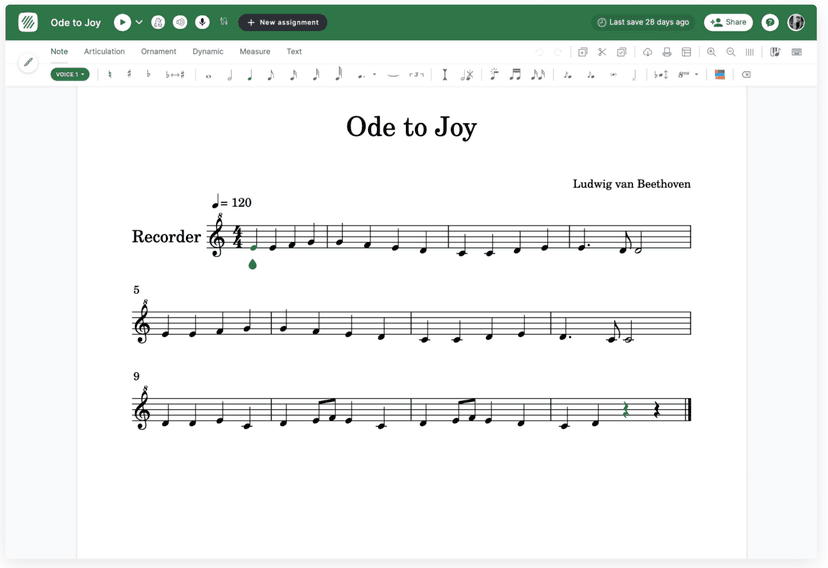Toggle the metronome button
Image resolution: width=828 pixels, height=568 pixels.
(158, 22)
